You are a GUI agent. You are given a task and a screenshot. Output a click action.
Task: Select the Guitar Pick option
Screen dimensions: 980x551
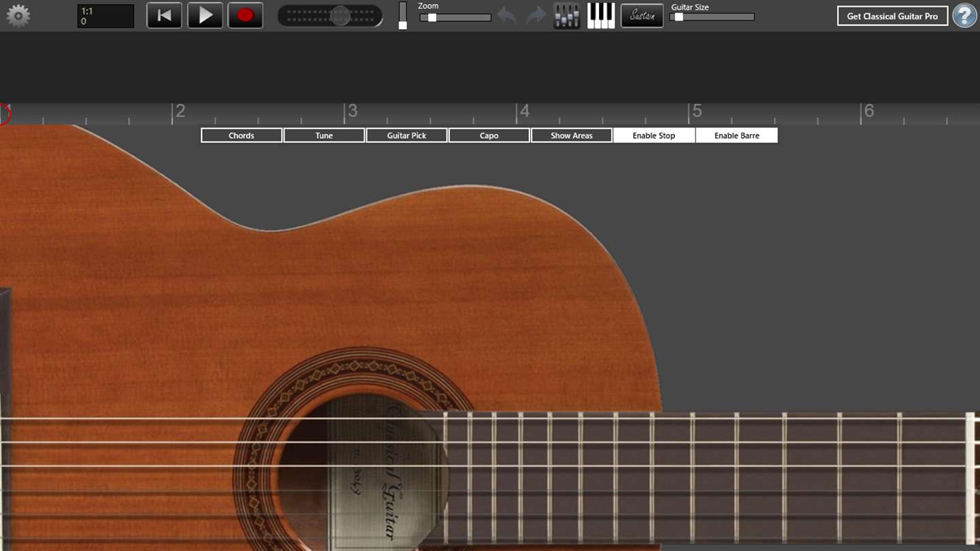pyautogui.click(x=407, y=135)
